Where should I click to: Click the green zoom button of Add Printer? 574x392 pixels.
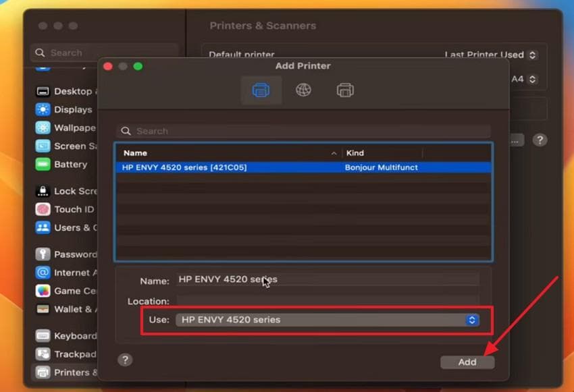[x=138, y=66]
